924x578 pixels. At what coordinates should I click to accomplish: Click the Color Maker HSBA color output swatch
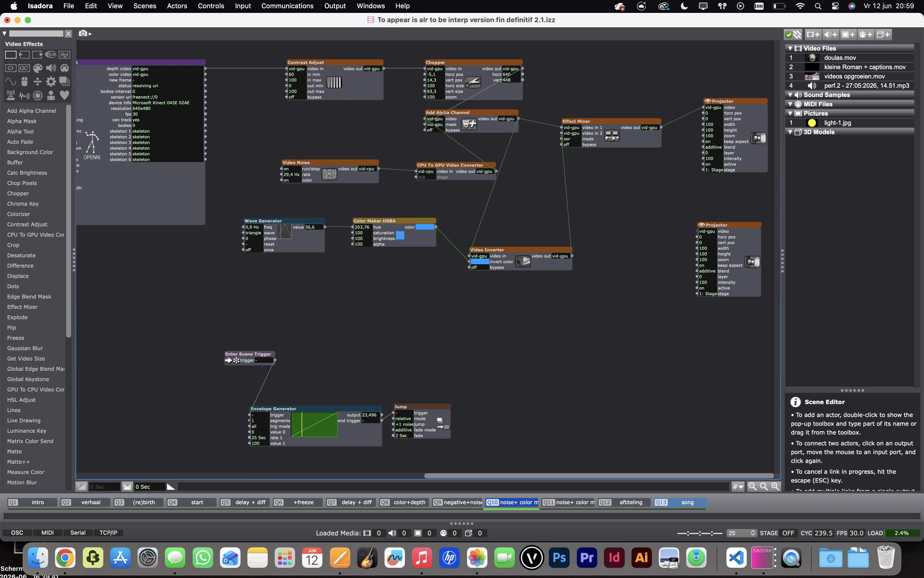point(425,227)
